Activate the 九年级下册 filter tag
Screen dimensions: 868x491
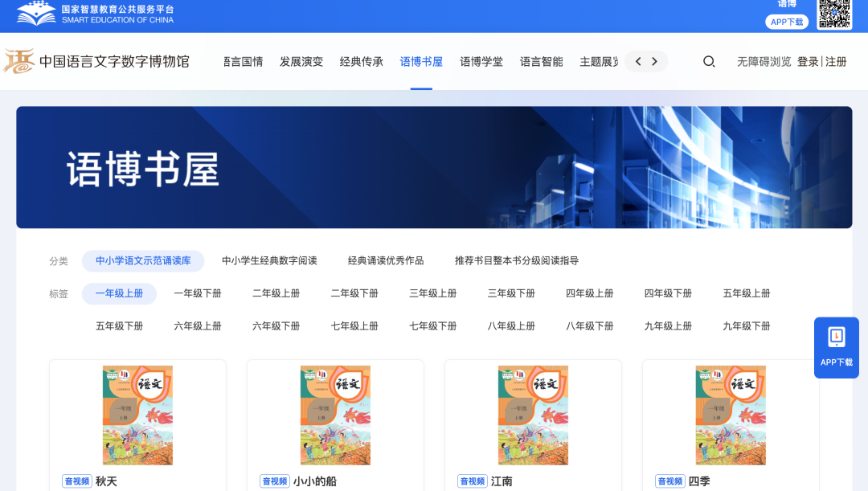(746, 325)
